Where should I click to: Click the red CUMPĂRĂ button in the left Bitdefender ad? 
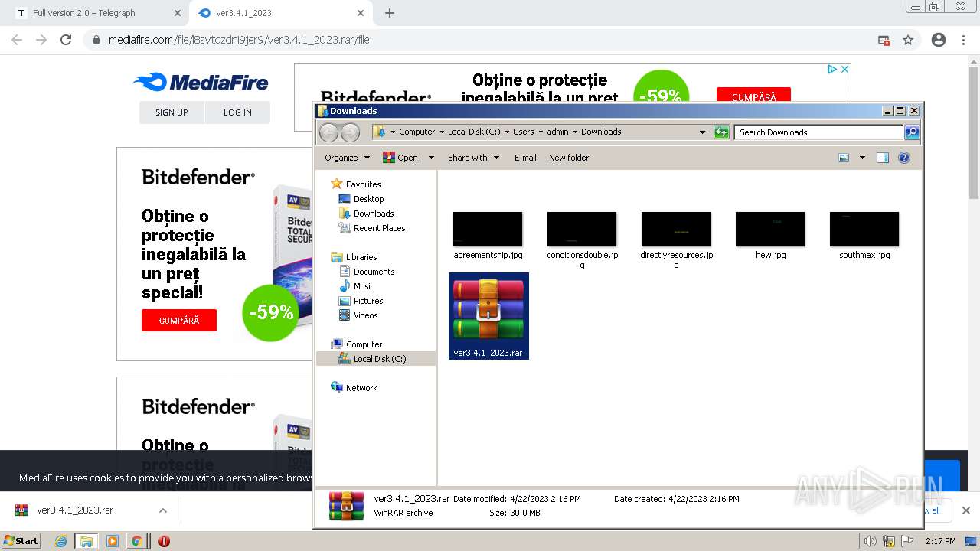tap(179, 321)
